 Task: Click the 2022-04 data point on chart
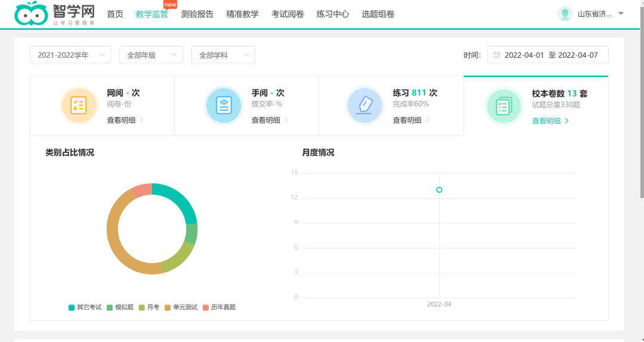(x=439, y=189)
